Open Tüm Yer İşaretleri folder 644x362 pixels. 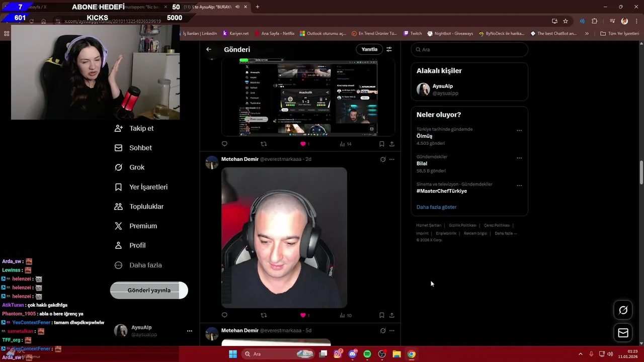pyautogui.click(x=619, y=34)
